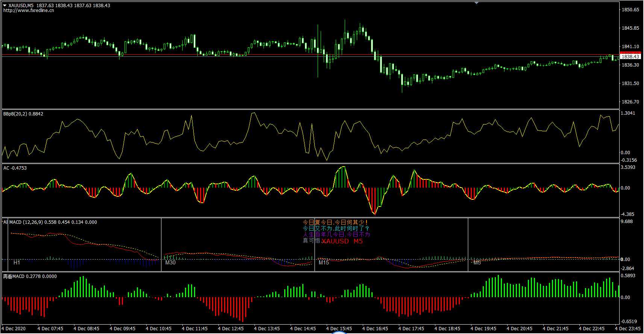Viewport: 644px width, 334px height.
Task: Click the 1845.85 price scale label
Action: [630, 28]
